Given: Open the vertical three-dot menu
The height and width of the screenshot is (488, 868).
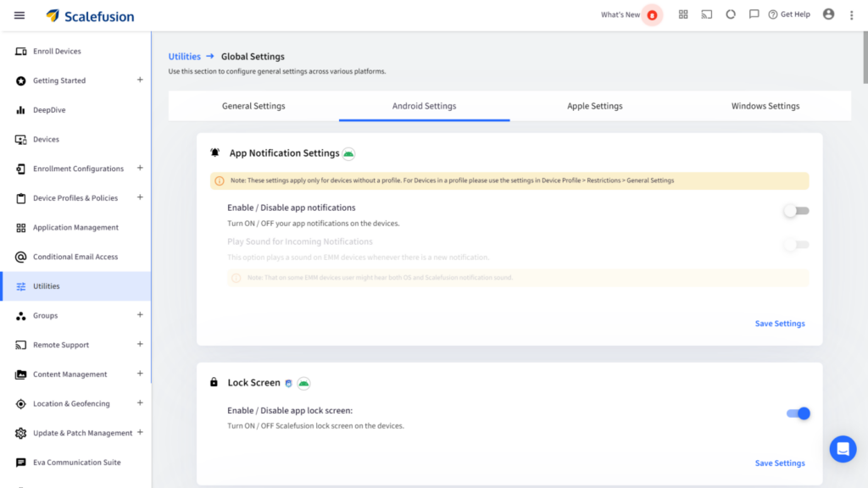Looking at the screenshot, I should click(851, 15).
